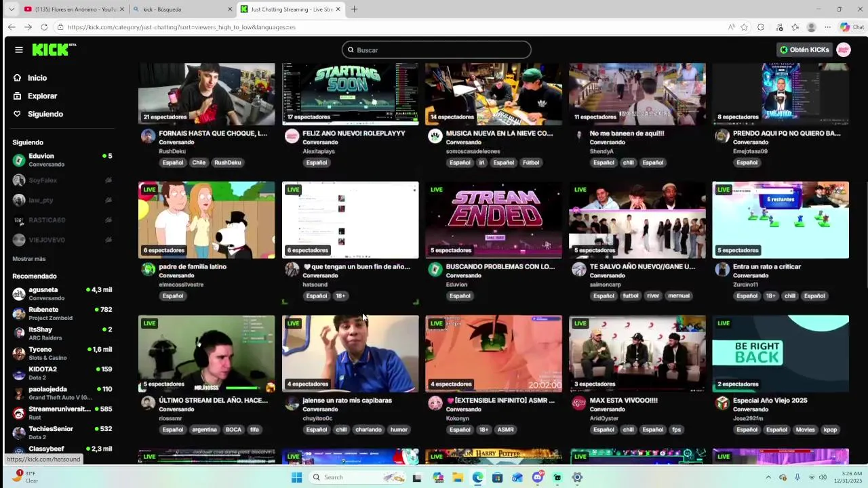The image size is (868, 488).
Task: Open browser settings and more menu
Action: click(x=827, y=27)
